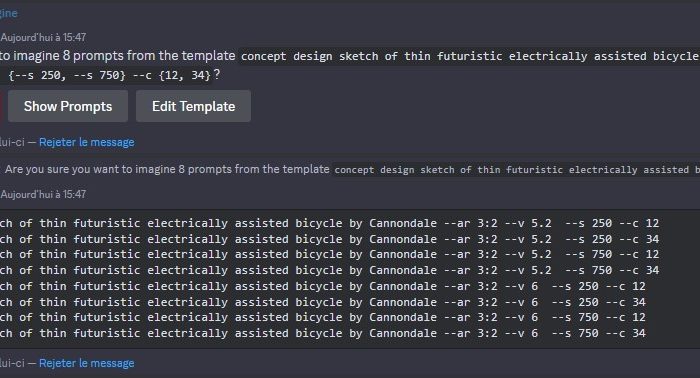
Task: Click the Show Prompts button
Action: (x=68, y=106)
